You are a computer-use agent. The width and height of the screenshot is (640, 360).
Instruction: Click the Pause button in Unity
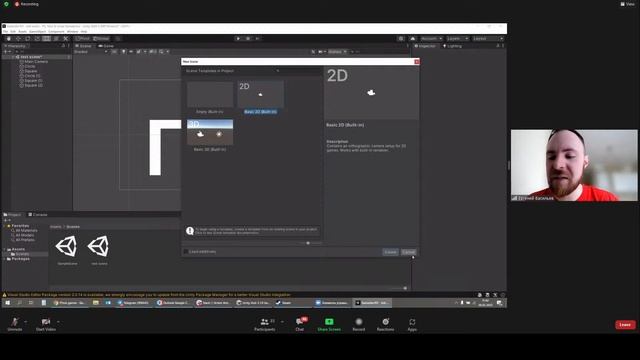pos(248,38)
